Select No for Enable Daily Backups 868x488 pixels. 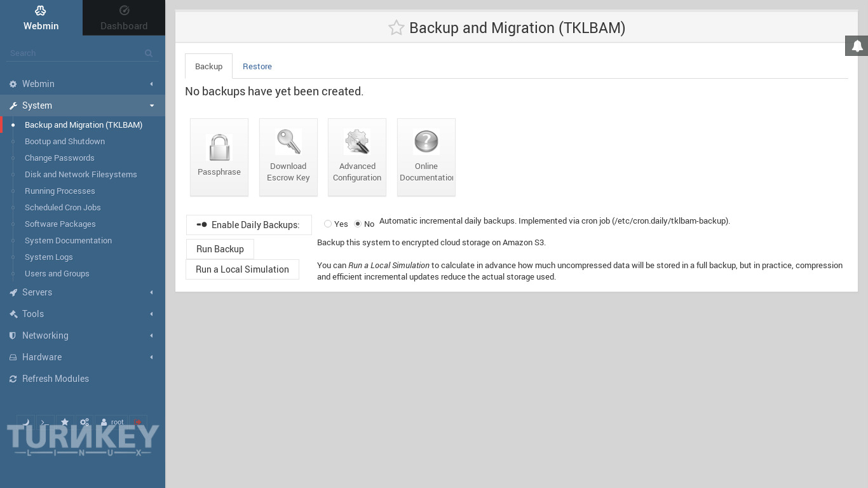(x=358, y=224)
